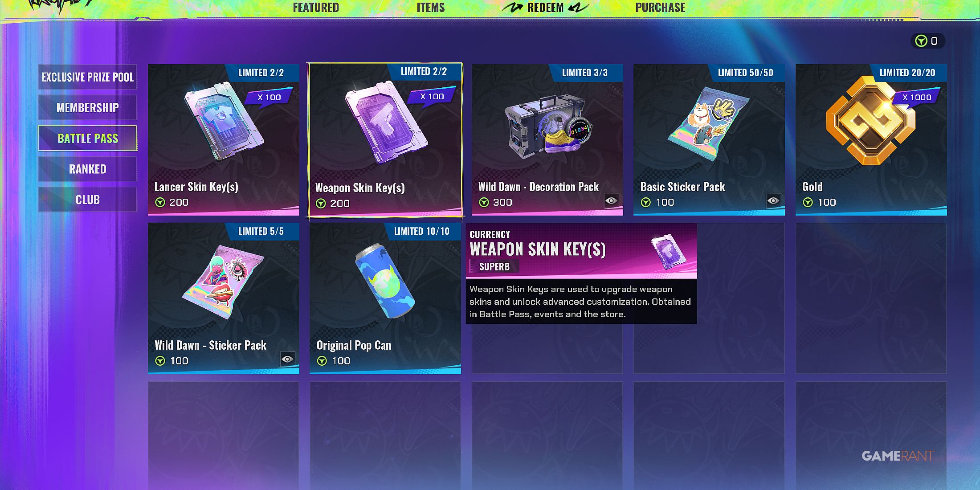Select the Original Pop Can item
The width and height of the screenshot is (980, 490).
(385, 281)
